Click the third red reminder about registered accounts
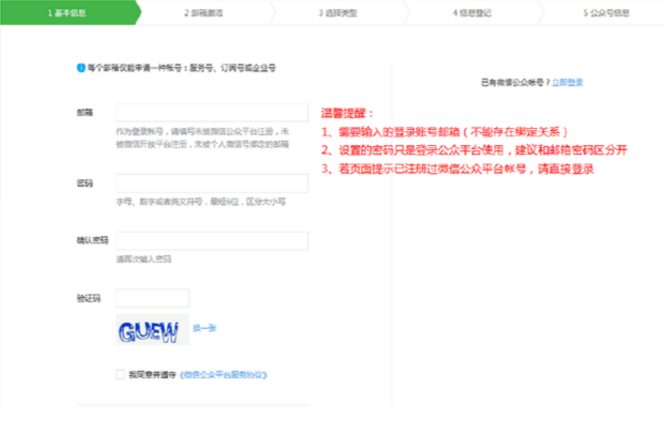 point(458,169)
